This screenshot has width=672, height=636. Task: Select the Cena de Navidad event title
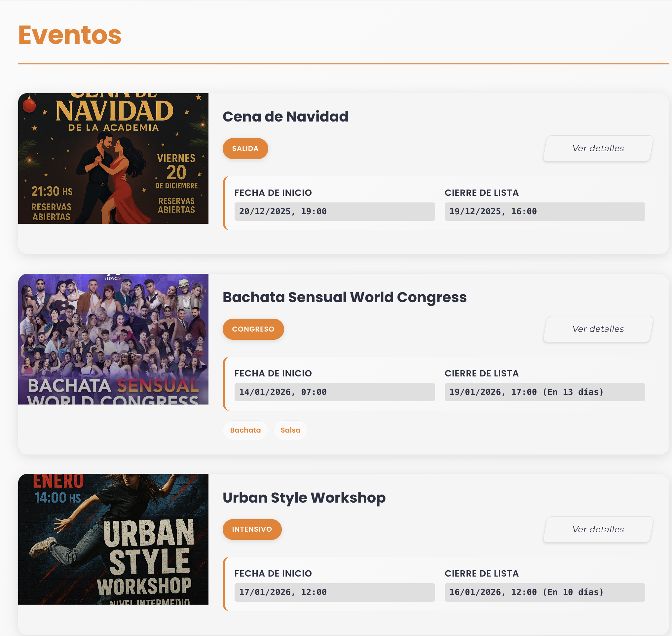285,116
